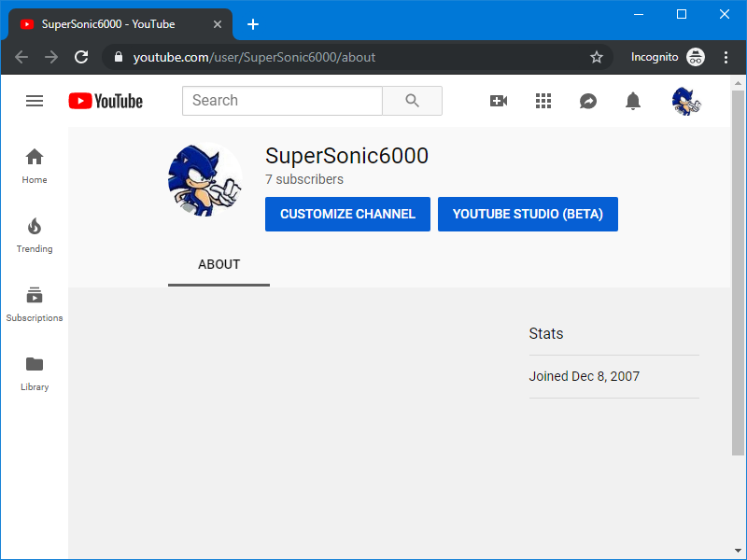This screenshot has width=747, height=560.
Task: Click the Joined Dec 8, 2007 text
Action: click(585, 376)
